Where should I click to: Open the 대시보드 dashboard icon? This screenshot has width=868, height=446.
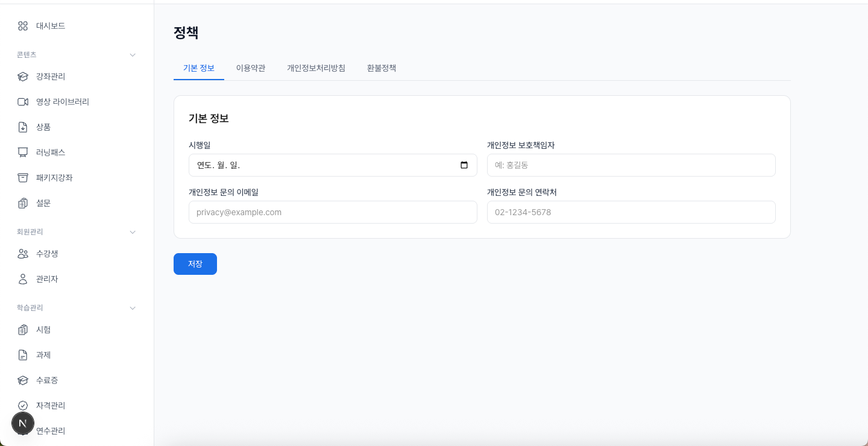pyautogui.click(x=23, y=26)
